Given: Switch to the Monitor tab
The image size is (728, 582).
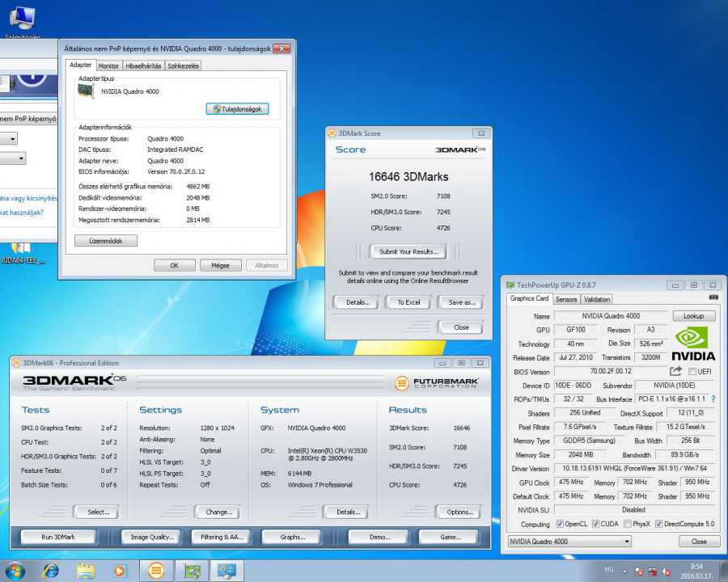Looking at the screenshot, I should 108,66.
